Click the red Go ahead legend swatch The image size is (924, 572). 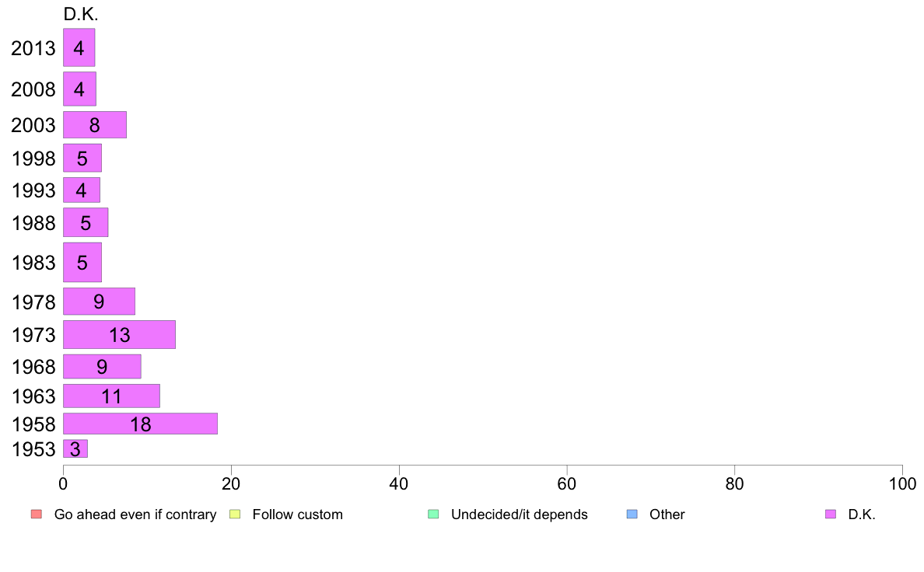[37, 514]
